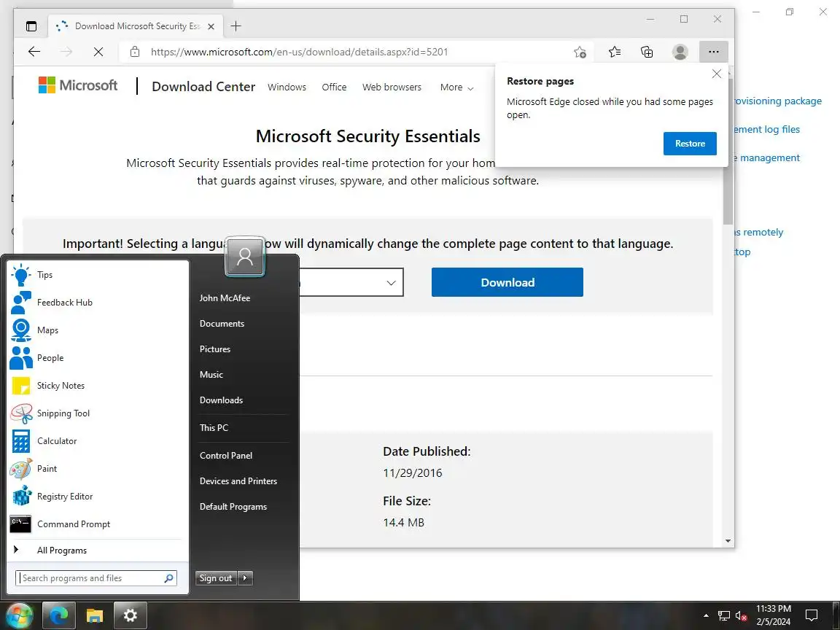Click Restore in Restore pages popup
Screen dimensions: 840x630
click(x=690, y=144)
